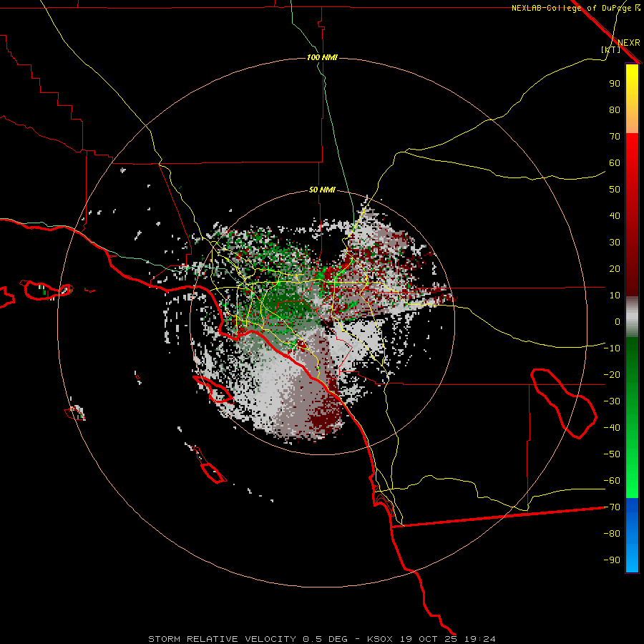
Task: Pick the blue segment of the color bar
Action: click(632, 535)
